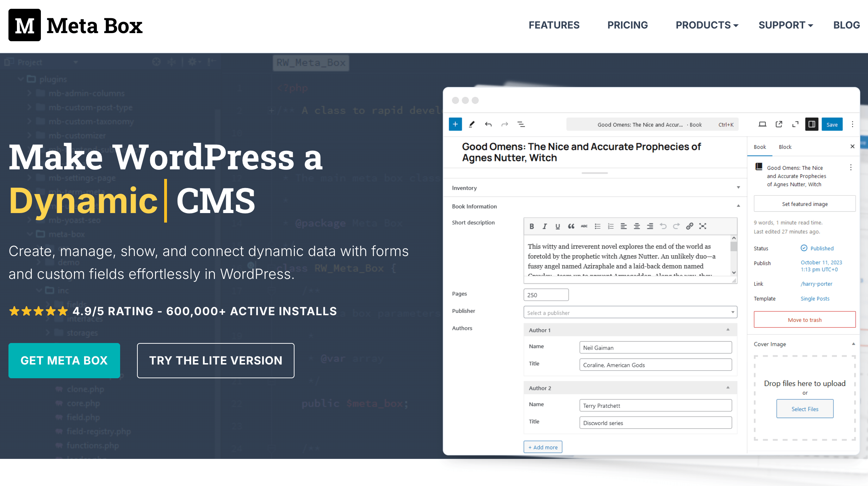The height and width of the screenshot is (486, 868).
Task: Click the Discworld series title field
Action: [x=656, y=423]
